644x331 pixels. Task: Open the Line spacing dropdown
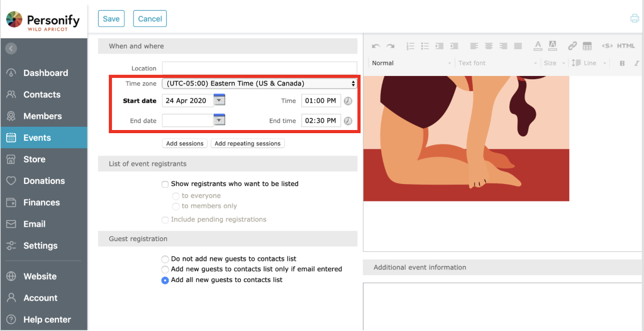point(589,63)
